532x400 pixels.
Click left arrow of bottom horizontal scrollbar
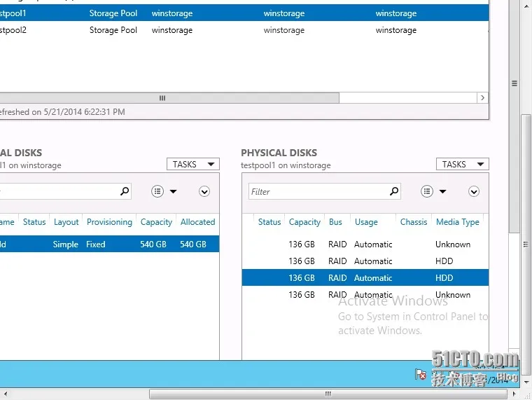(x=6, y=394)
